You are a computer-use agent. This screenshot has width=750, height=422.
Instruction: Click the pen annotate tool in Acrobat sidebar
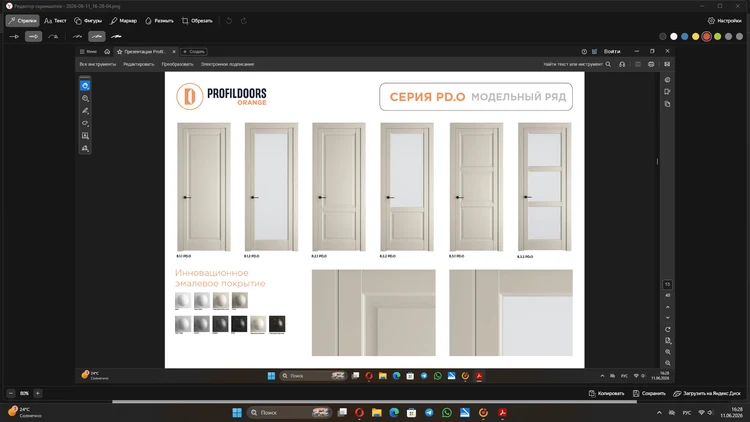click(85, 111)
